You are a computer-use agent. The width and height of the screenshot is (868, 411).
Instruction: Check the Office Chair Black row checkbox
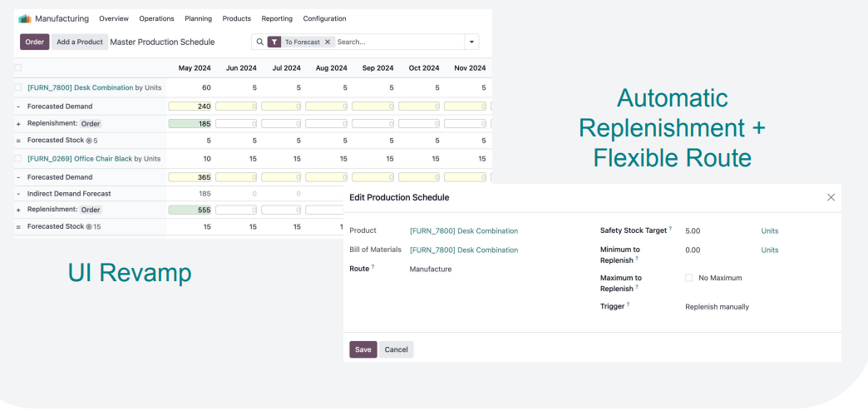[17, 158]
